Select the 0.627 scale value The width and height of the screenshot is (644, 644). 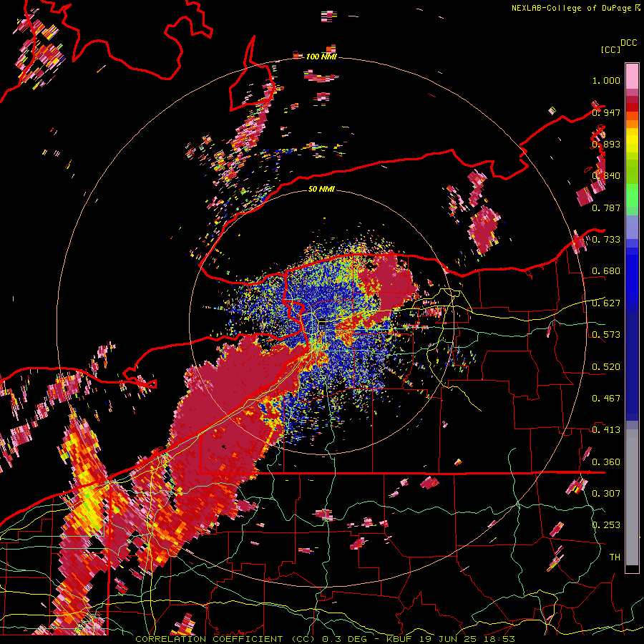[606, 303]
